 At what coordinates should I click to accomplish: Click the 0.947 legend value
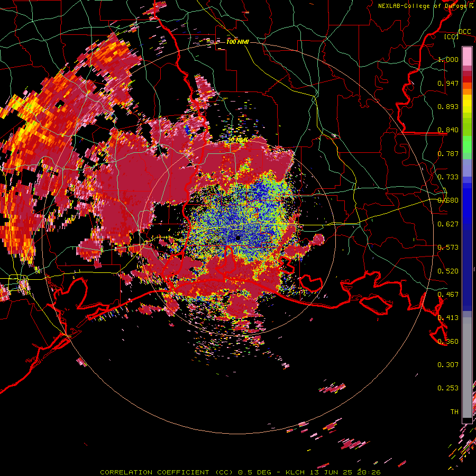(448, 83)
